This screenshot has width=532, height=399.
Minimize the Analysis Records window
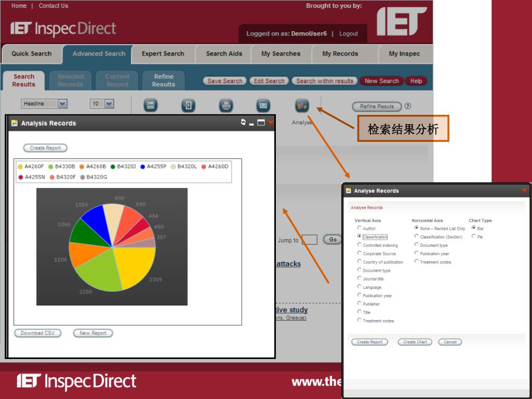(251, 124)
